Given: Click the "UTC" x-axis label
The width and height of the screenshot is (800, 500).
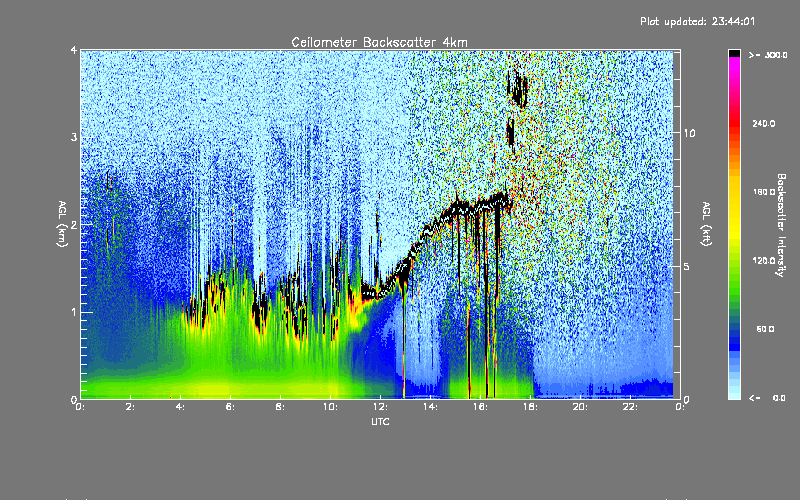Looking at the screenshot, I should click(380, 422).
